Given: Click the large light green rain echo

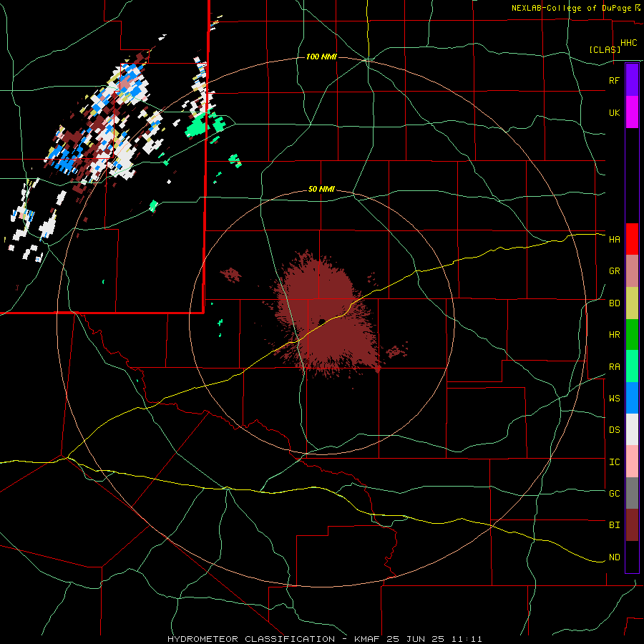Looking at the screenshot, I should (x=196, y=127).
